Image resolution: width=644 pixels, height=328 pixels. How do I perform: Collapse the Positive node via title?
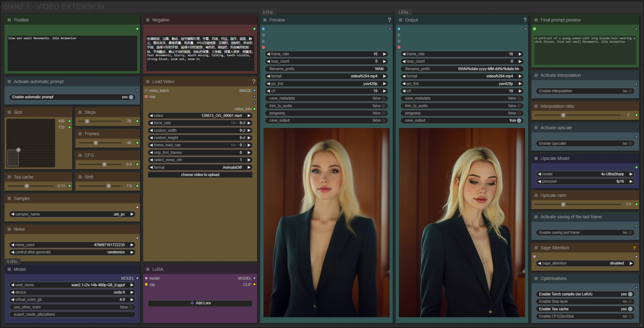9,20
